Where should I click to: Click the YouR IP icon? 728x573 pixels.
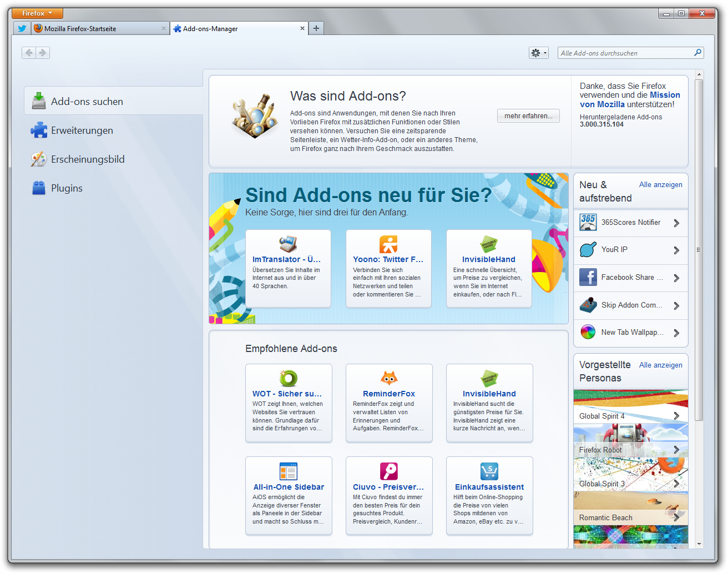588,250
